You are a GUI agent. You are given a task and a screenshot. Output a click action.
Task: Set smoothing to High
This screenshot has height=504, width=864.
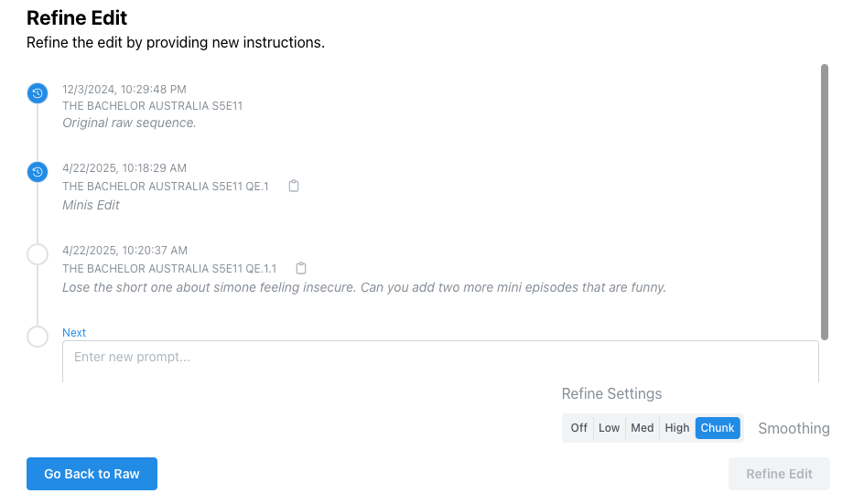676,428
